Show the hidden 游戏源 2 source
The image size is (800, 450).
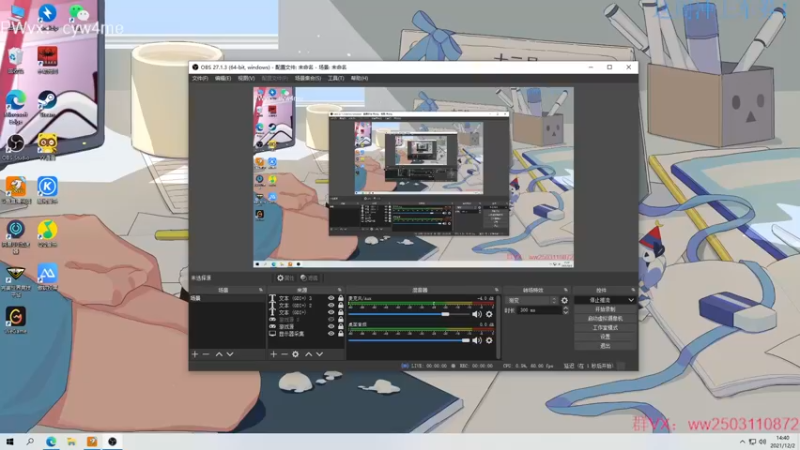pyautogui.click(x=331, y=319)
